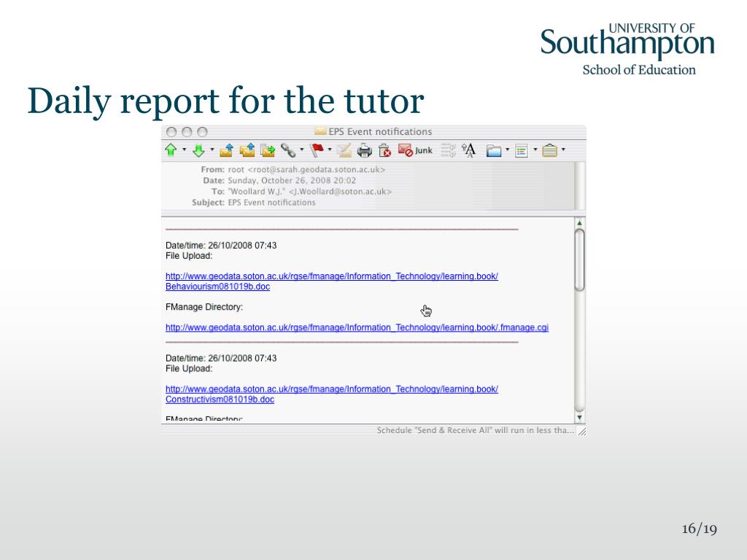Click the window close button
Image resolution: width=747 pixels, height=560 pixels.
tap(171, 132)
